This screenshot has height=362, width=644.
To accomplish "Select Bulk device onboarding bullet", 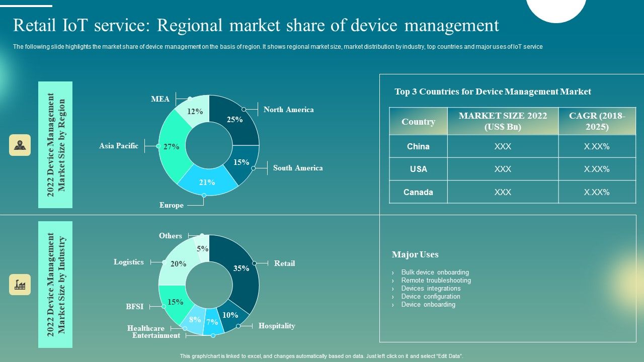I will click(x=435, y=273).
